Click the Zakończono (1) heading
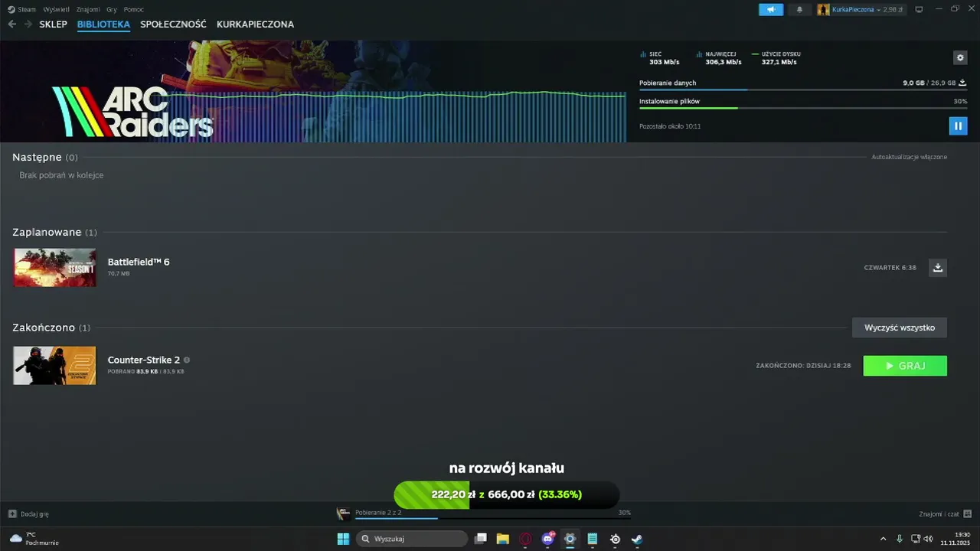The height and width of the screenshot is (551, 980). click(51, 328)
